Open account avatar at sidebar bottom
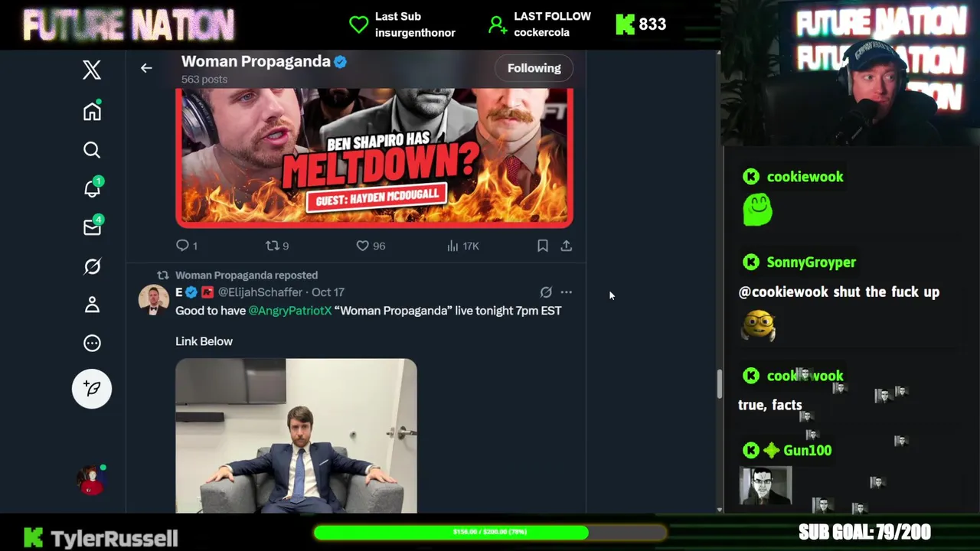 click(91, 481)
